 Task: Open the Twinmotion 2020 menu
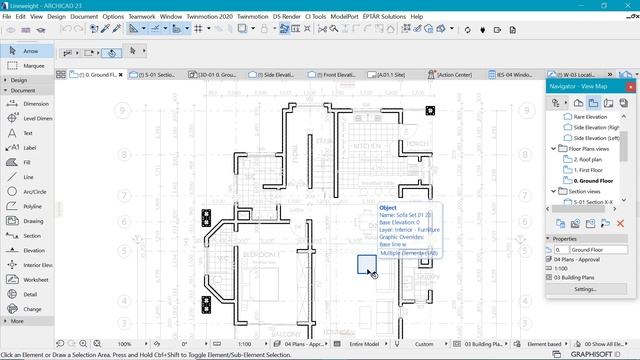[209, 16]
